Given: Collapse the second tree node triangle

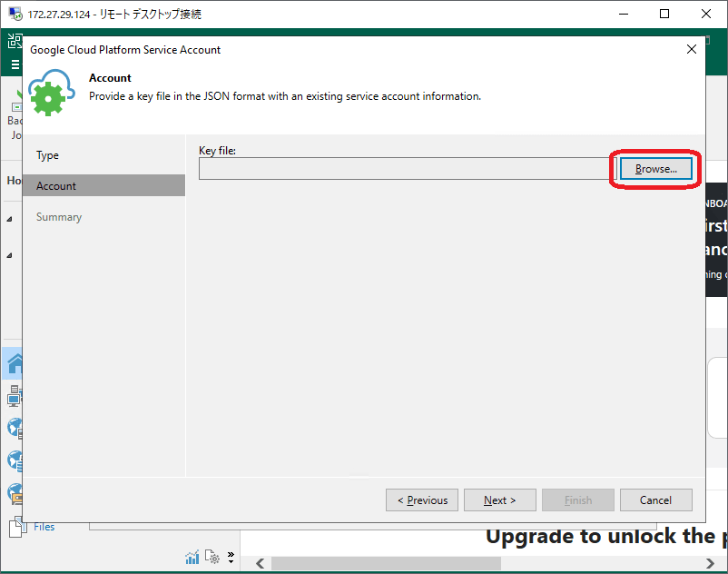Looking at the screenshot, I should pyautogui.click(x=9, y=255).
